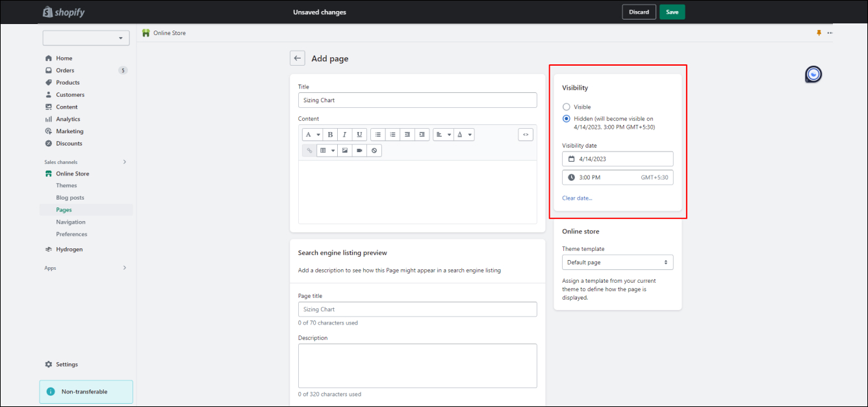The height and width of the screenshot is (407, 868).
Task: Open Navigation under Online Store
Action: [x=71, y=222]
